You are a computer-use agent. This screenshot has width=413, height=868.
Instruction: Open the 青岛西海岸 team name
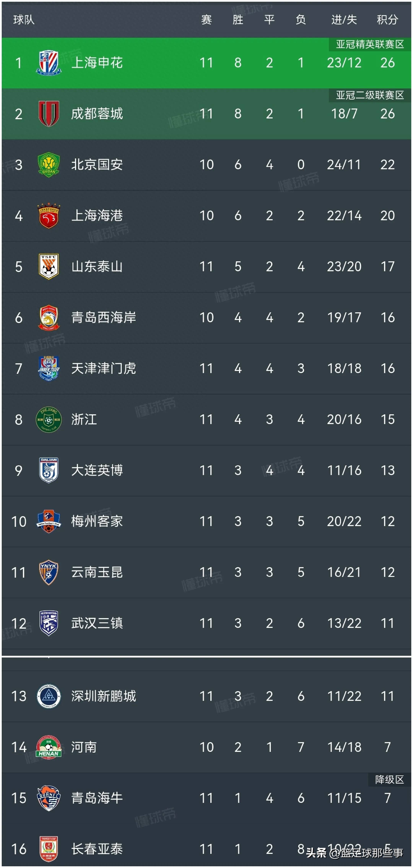pyautogui.click(x=103, y=317)
